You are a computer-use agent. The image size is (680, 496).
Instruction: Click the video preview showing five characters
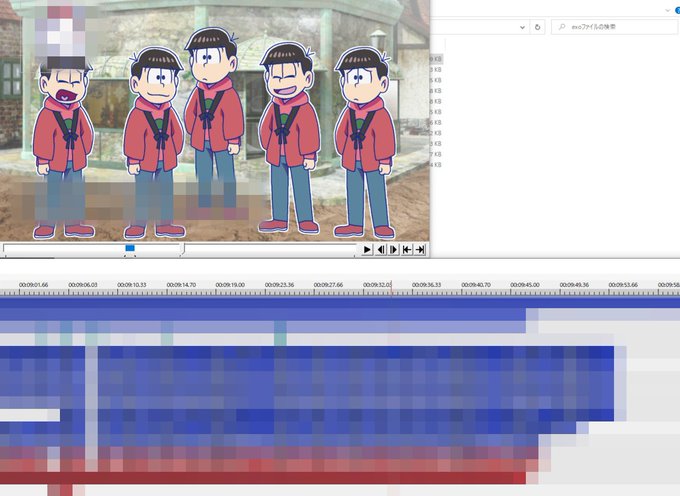pyautogui.click(x=215, y=121)
